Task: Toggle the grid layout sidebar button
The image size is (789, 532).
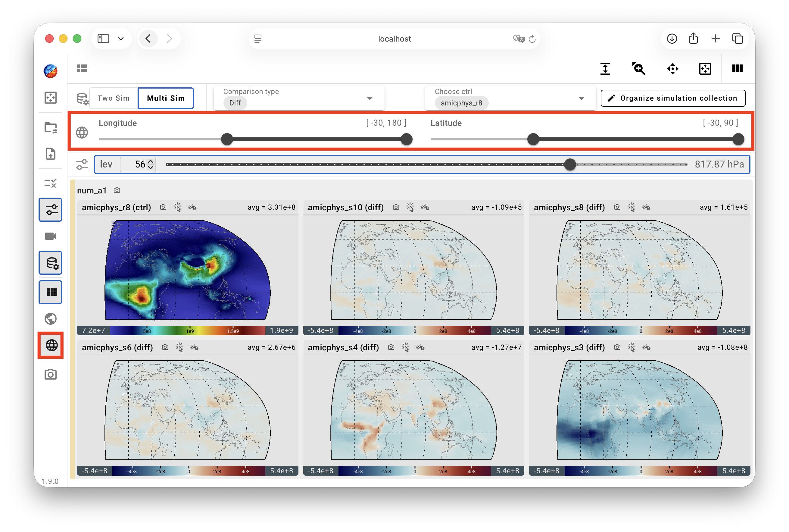Action: point(51,292)
